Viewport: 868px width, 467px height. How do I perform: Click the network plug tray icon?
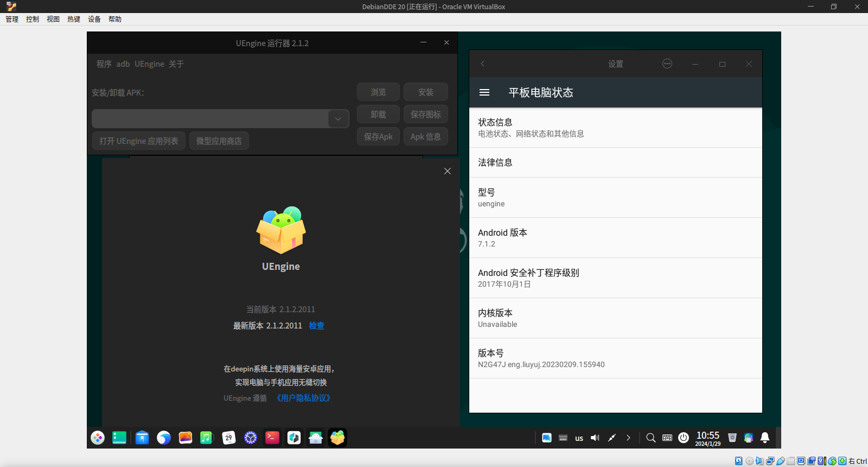[612, 438]
